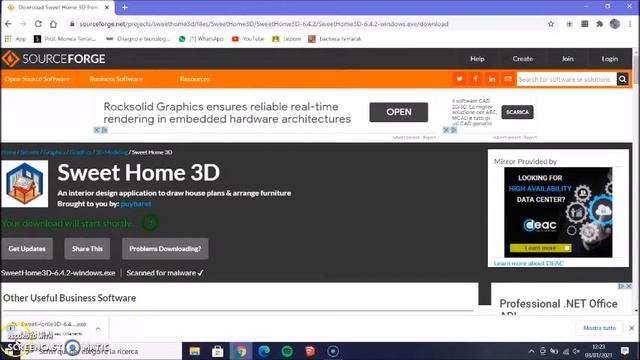This screenshot has width=640, height=360.
Task: Click the Get Updates button
Action: coord(27,249)
